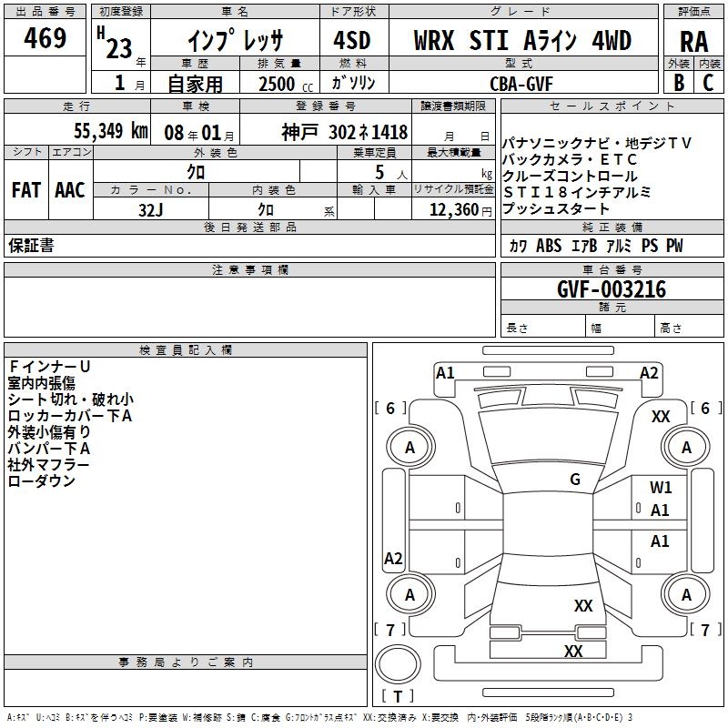This screenshot has height=728, width=728.
Task: Select the セールスポイント header
Action: pos(612,106)
